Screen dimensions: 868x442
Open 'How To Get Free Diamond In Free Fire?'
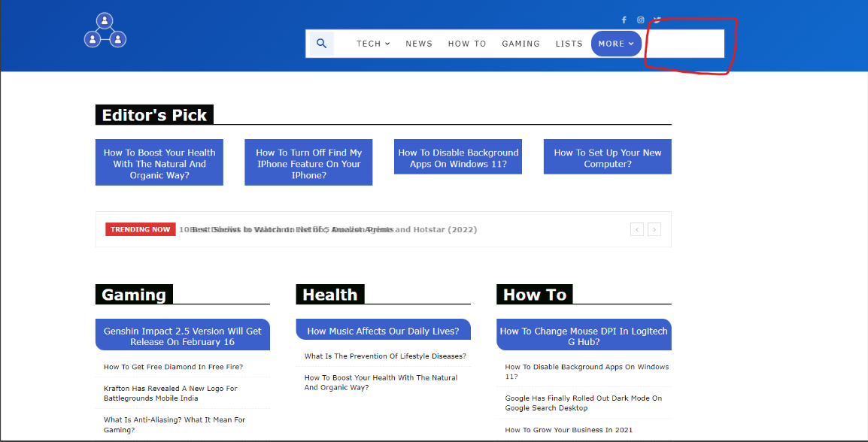(x=173, y=366)
